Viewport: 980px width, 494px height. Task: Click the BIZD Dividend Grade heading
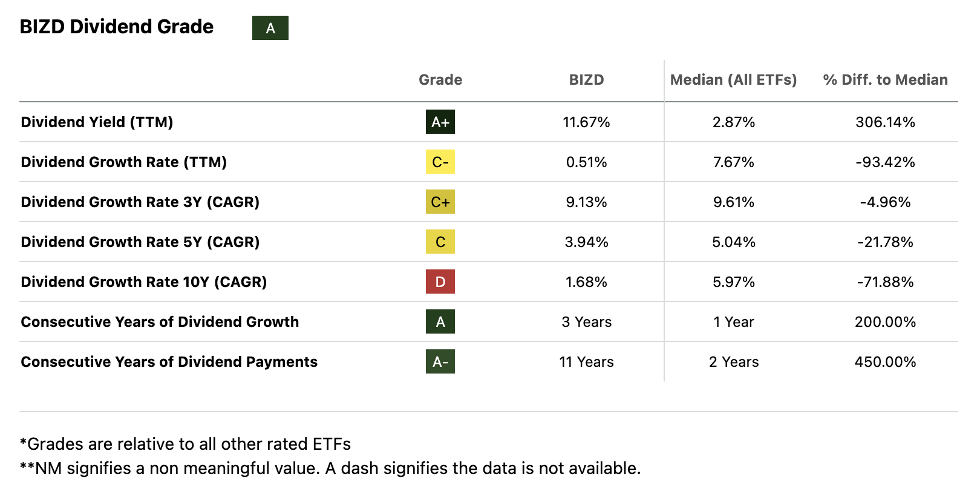tap(117, 27)
